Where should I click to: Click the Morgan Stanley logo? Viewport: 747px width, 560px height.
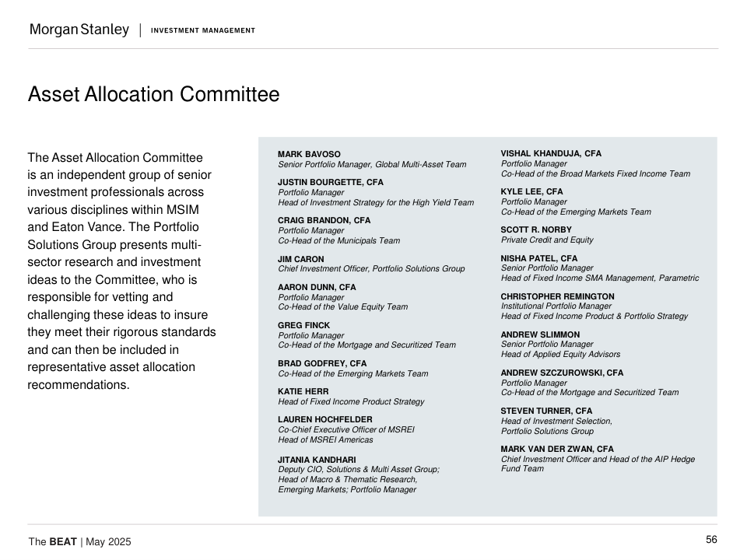(x=79, y=30)
